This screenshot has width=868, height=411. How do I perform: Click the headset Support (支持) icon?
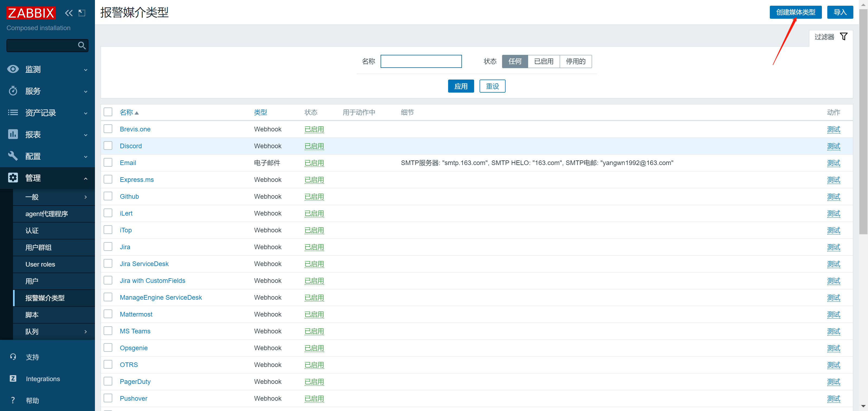(13, 357)
